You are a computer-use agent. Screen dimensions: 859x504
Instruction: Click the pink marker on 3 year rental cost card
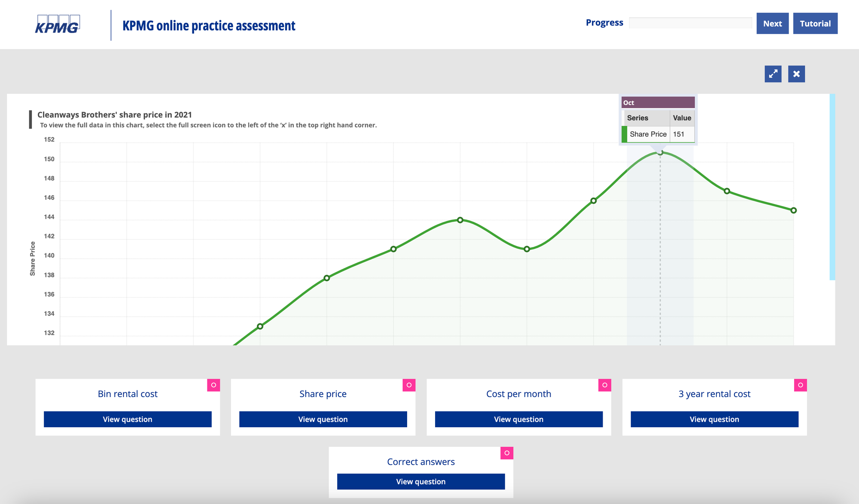(x=800, y=385)
